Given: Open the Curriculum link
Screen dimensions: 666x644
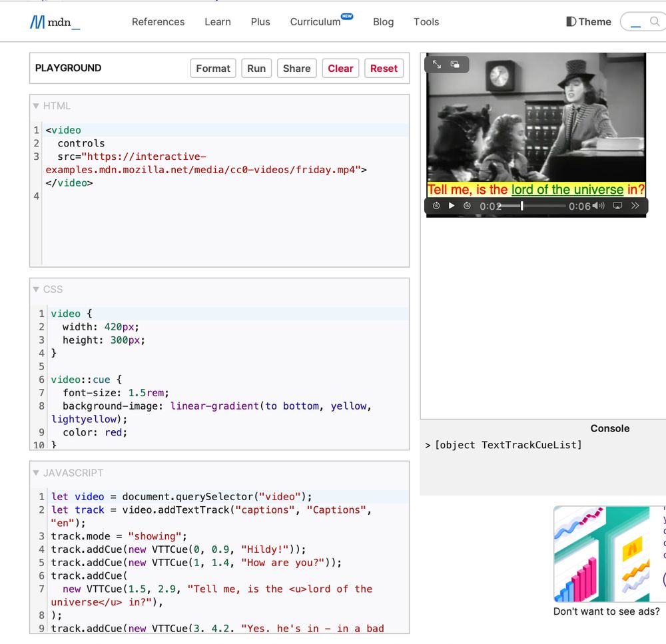Looking at the screenshot, I should pos(315,22).
